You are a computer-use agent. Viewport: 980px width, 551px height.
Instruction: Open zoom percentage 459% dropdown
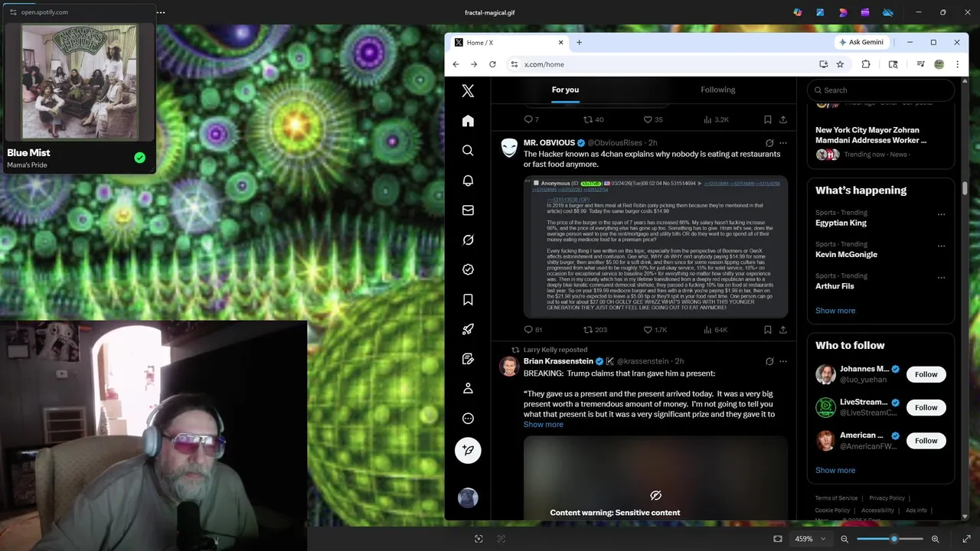click(810, 539)
